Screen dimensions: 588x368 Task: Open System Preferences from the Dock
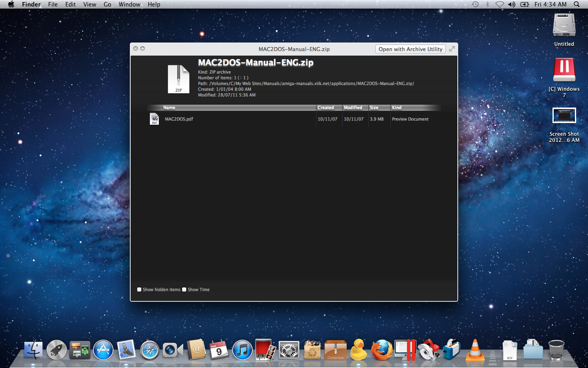click(289, 350)
